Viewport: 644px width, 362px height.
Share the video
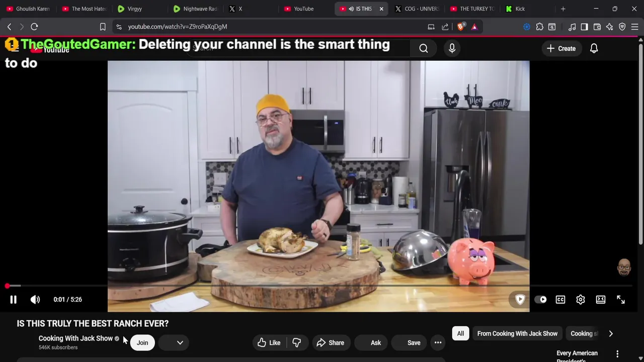tap(330, 343)
